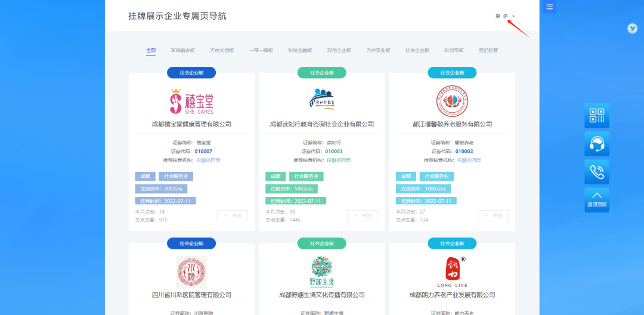
Task: Open the hamburger menu icon at top
Action: coord(550,7)
